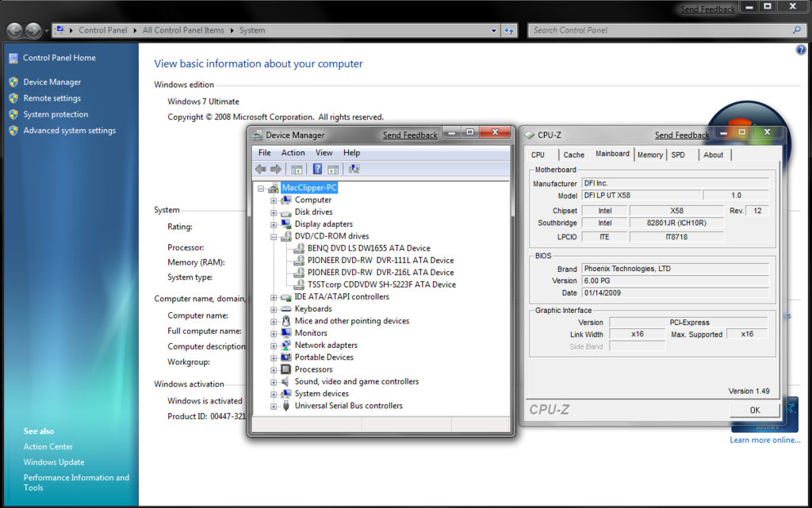812x508 pixels.
Task: Click the Scan for hardware changes icon
Action: [354, 169]
